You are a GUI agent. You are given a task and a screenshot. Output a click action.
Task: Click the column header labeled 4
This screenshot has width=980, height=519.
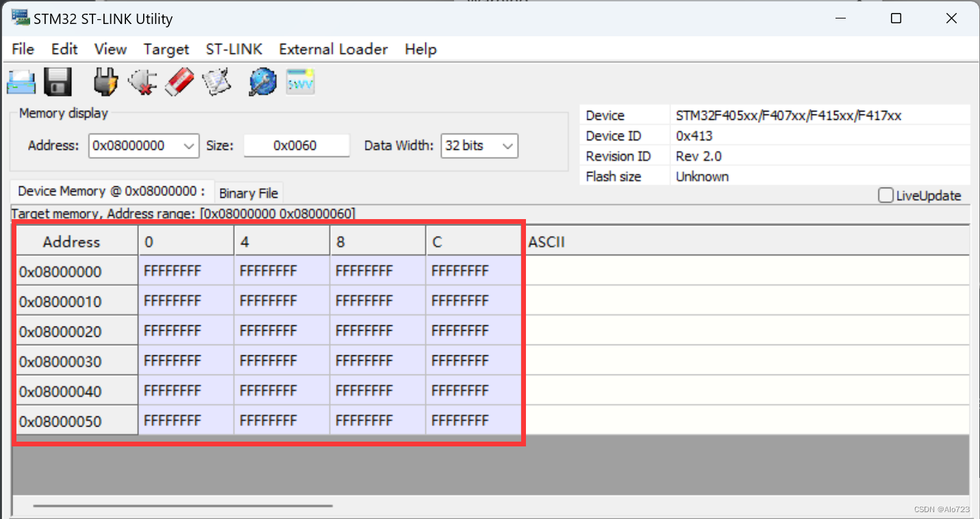pyautogui.click(x=282, y=241)
